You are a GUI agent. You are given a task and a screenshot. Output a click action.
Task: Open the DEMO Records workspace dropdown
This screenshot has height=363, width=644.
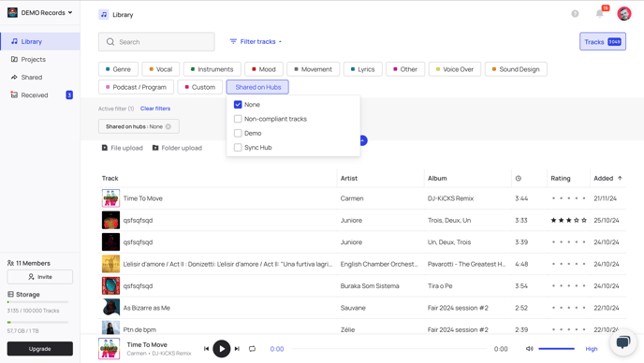coord(40,13)
